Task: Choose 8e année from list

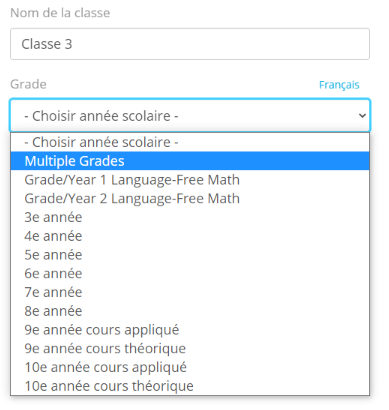Action: [190, 311]
